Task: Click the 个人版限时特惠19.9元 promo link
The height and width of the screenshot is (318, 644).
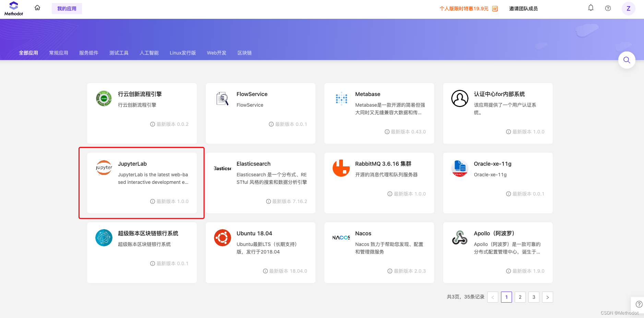Action: [x=464, y=9]
